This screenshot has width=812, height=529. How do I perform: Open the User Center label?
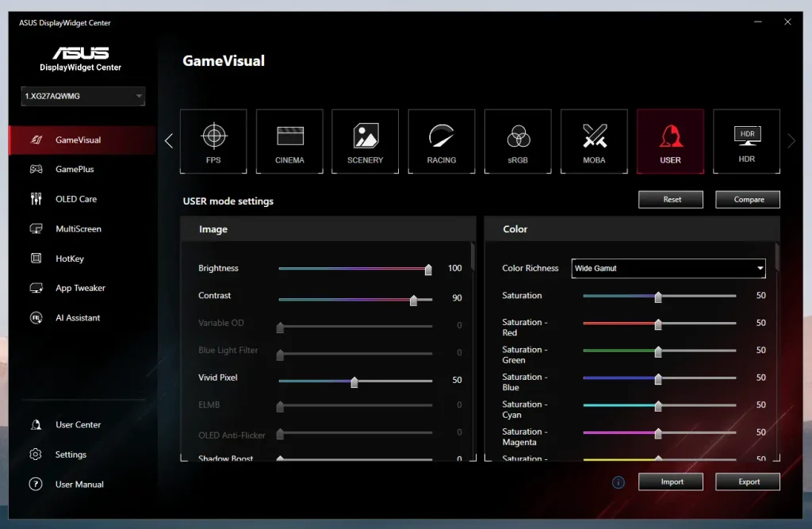79,425
